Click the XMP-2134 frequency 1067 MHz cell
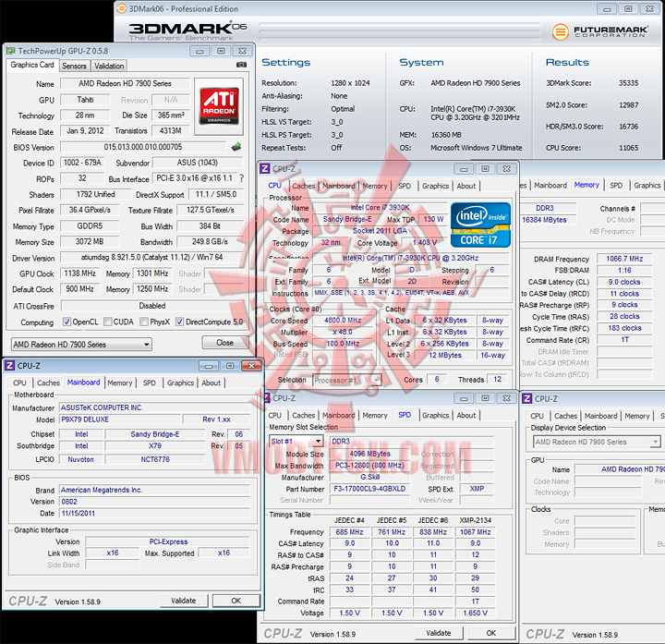This screenshot has width=665, height=644. click(476, 532)
